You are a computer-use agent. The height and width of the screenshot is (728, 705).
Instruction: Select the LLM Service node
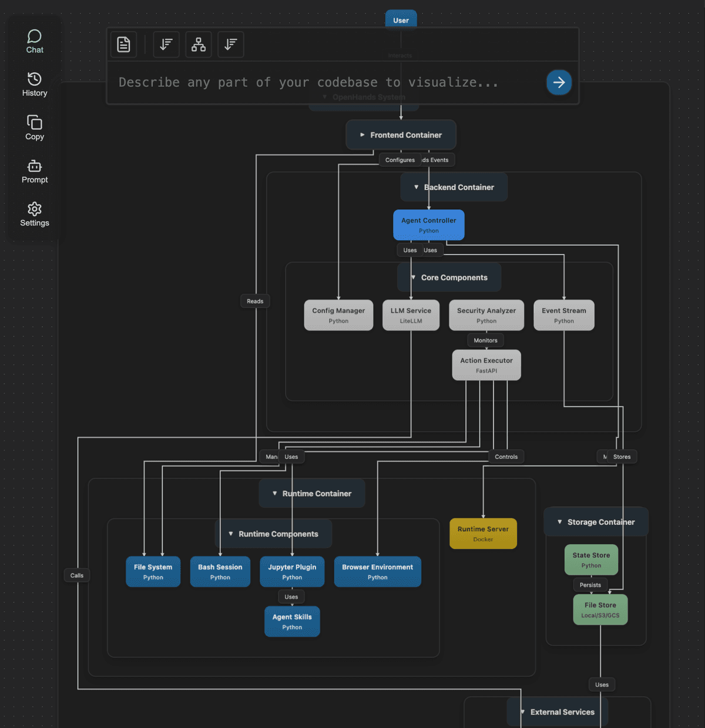point(411,315)
